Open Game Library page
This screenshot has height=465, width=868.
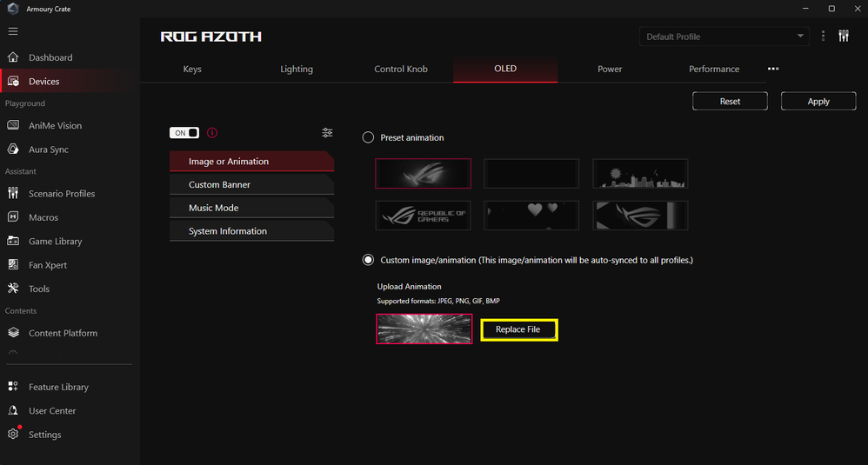coord(56,241)
